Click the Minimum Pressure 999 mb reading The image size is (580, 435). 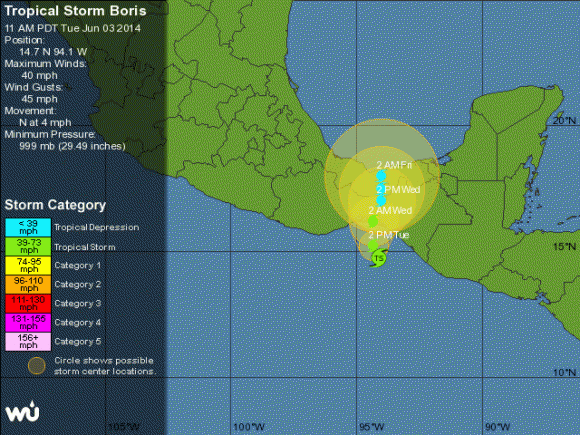pos(72,146)
